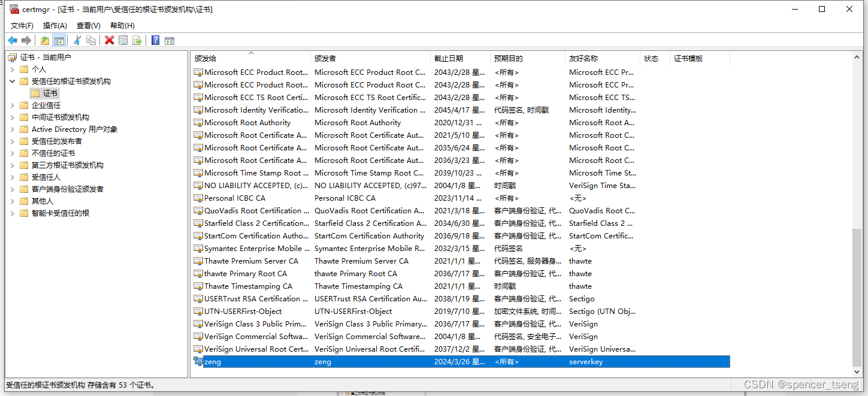This screenshot has width=868, height=396.
Task: Sort by the 颁发给 column header
Action: point(251,59)
